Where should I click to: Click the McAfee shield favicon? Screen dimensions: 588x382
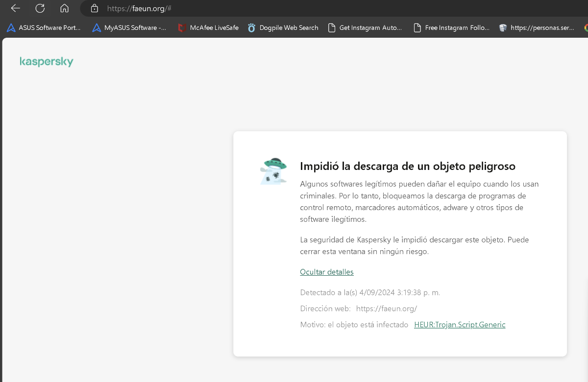point(182,28)
